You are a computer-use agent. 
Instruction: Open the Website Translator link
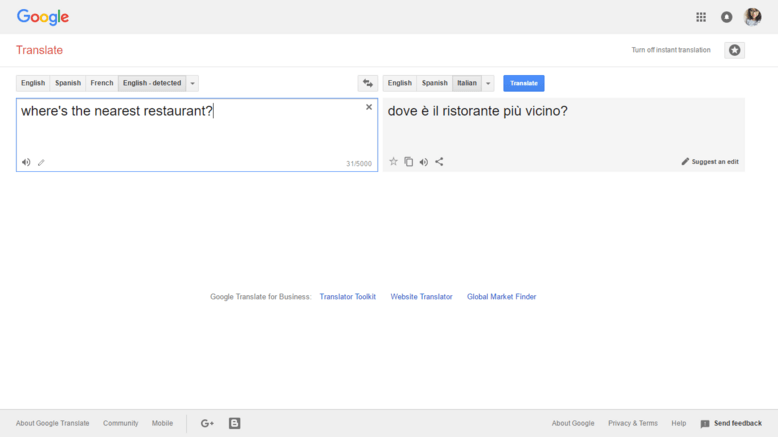coord(421,297)
